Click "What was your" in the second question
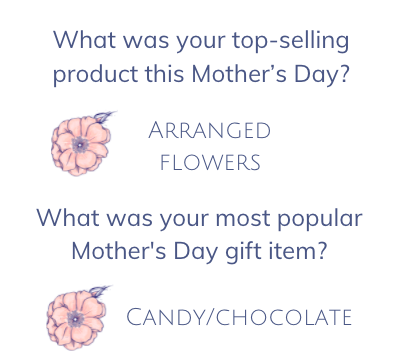The image size is (416, 364). pyautogui.click(x=122, y=219)
